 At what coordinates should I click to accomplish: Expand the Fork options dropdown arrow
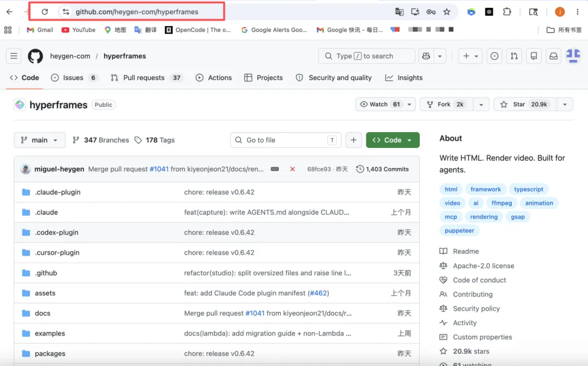click(x=481, y=104)
